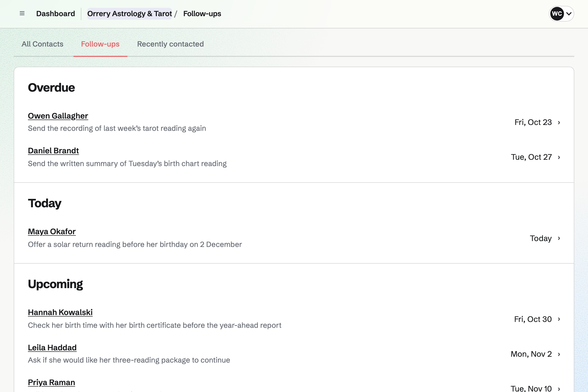Go to the Dashboard link
The image size is (588, 392).
click(x=56, y=13)
